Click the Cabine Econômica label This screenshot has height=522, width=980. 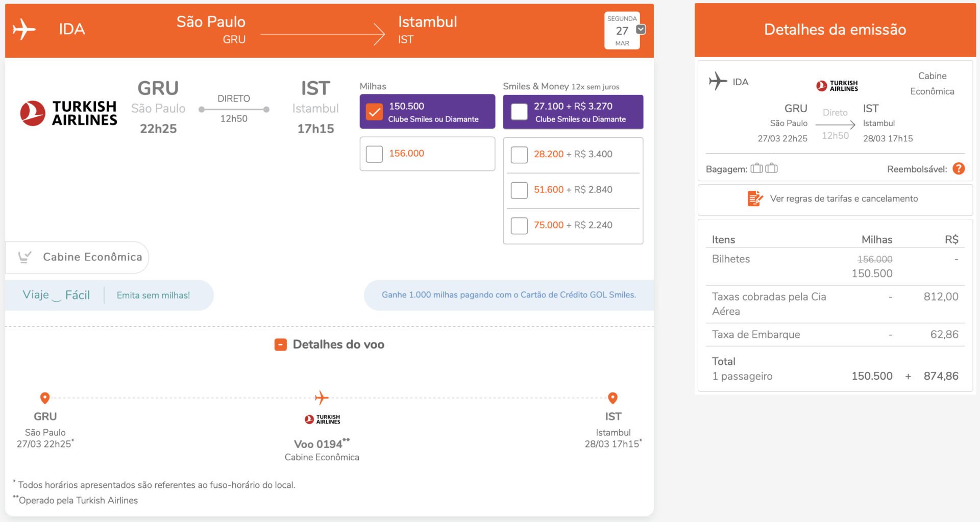(92, 257)
